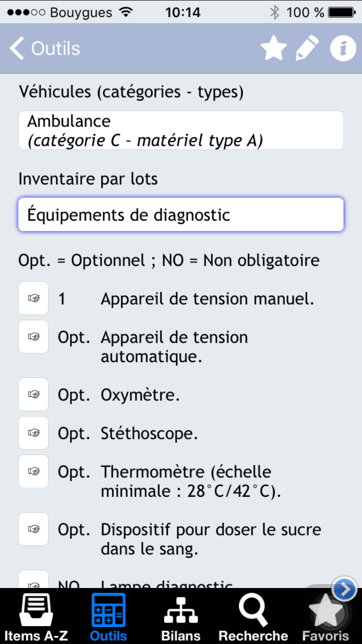Viewport: 362px width, 644px height.
Task: Check the Appareil de tension manuel box
Action: (33, 298)
